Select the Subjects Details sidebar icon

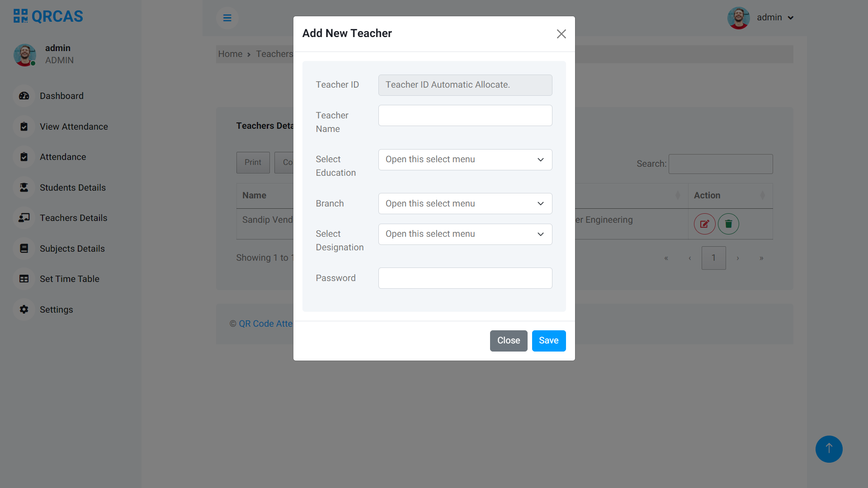[x=24, y=249]
